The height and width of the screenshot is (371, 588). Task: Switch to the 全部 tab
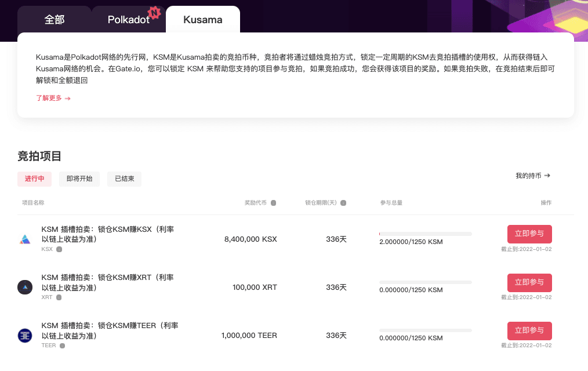(x=55, y=20)
